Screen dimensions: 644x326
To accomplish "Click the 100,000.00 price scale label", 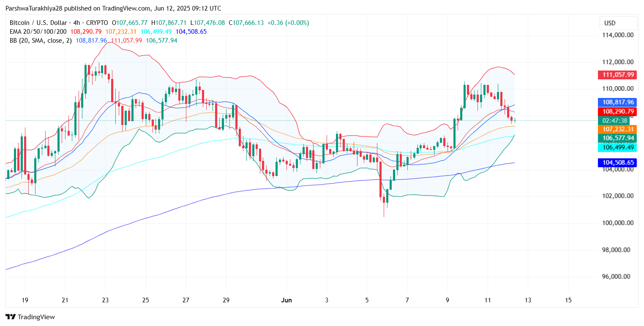I will tap(617, 223).
